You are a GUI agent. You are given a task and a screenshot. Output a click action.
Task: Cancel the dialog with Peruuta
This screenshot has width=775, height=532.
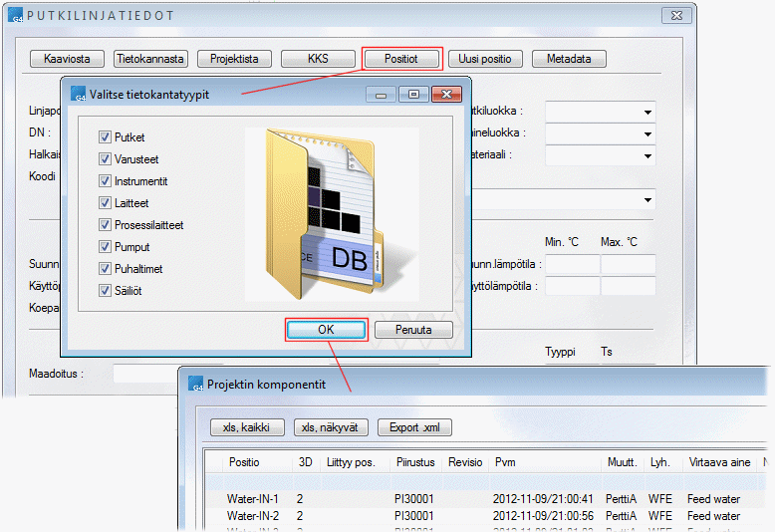pyautogui.click(x=413, y=330)
